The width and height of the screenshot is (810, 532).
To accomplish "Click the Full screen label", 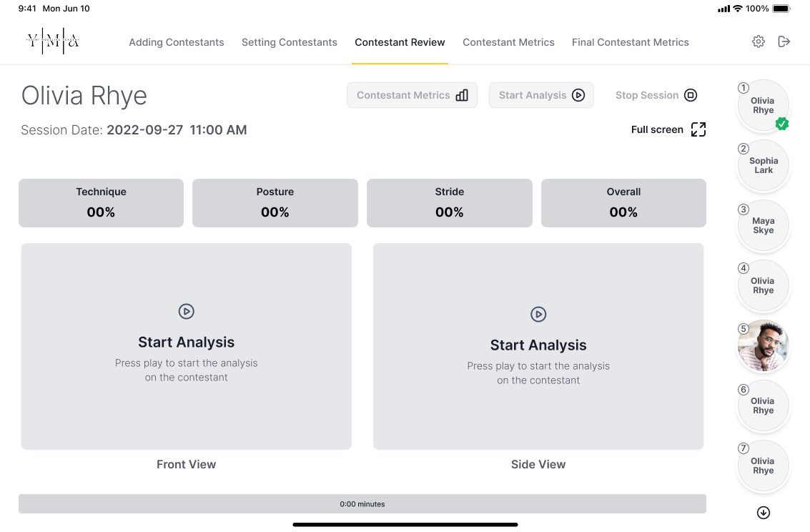I will pos(657,129).
